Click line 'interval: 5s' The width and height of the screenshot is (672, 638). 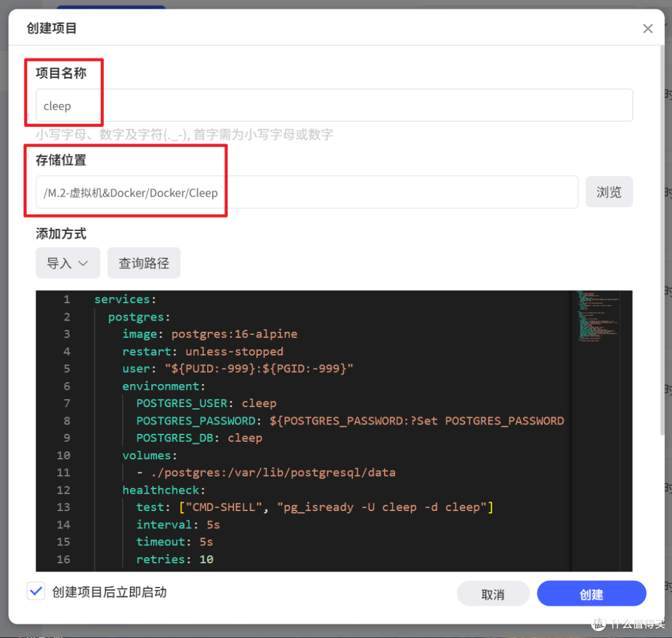pyautogui.click(x=178, y=525)
